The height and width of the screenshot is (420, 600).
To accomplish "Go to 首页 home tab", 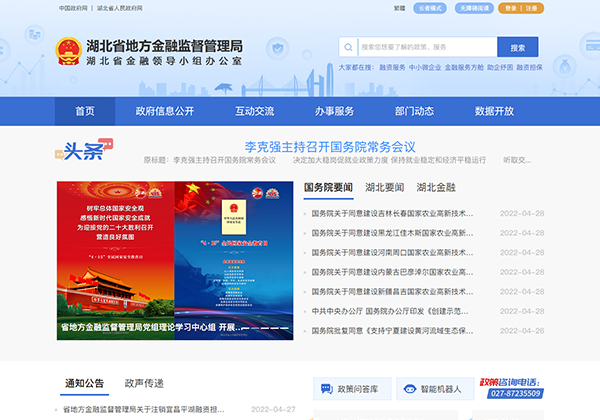I will pos(85,111).
